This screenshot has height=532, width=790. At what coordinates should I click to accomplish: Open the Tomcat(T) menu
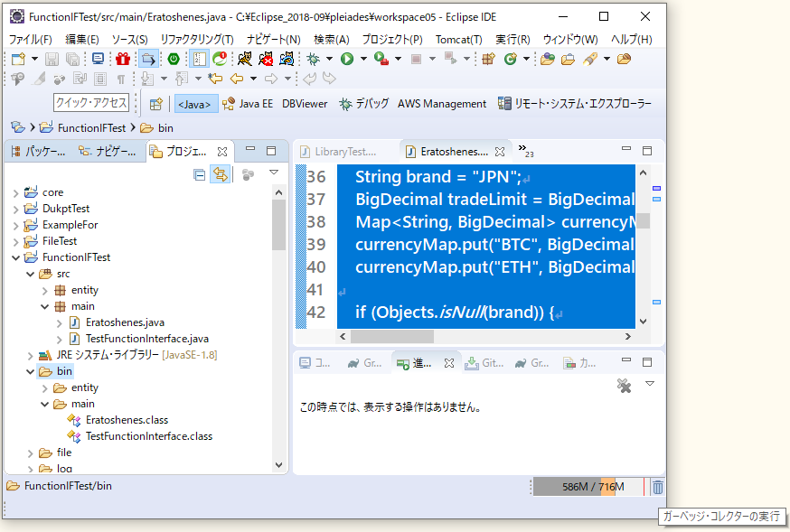click(458, 39)
